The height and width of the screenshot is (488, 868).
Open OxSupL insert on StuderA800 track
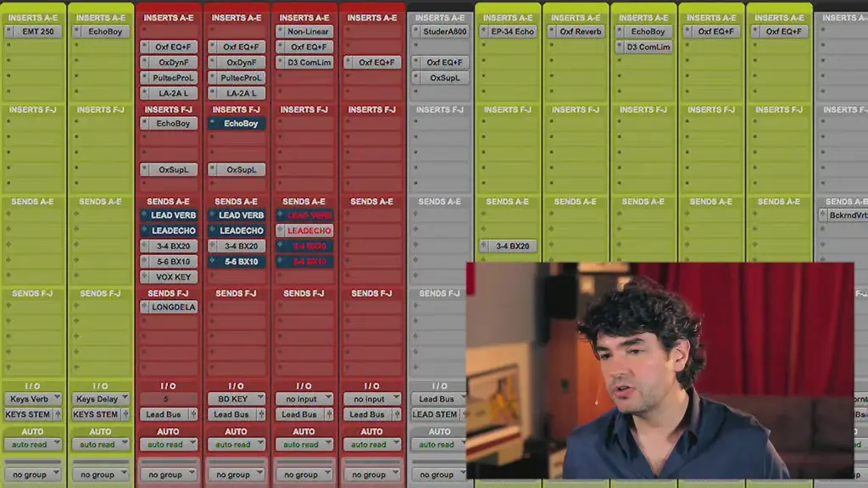coord(444,77)
